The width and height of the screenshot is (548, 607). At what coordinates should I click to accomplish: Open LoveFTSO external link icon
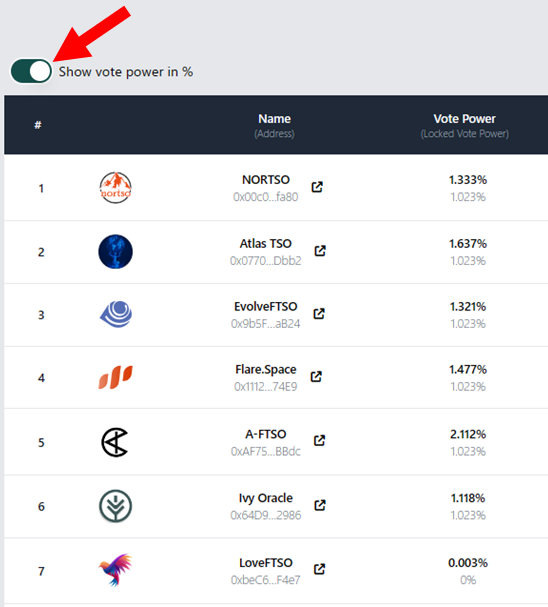click(319, 569)
